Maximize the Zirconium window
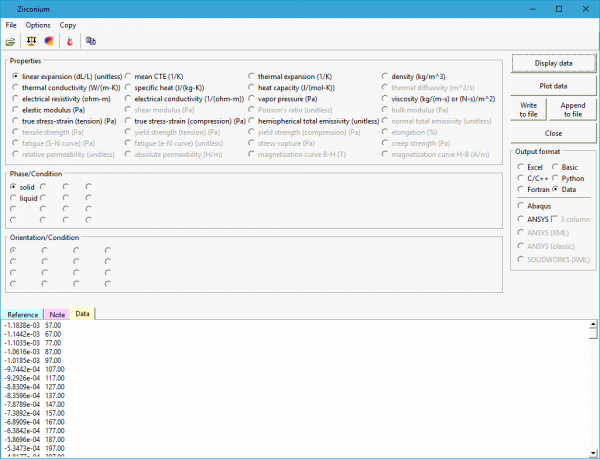Viewport: 600px width, 459px height. click(559, 9)
